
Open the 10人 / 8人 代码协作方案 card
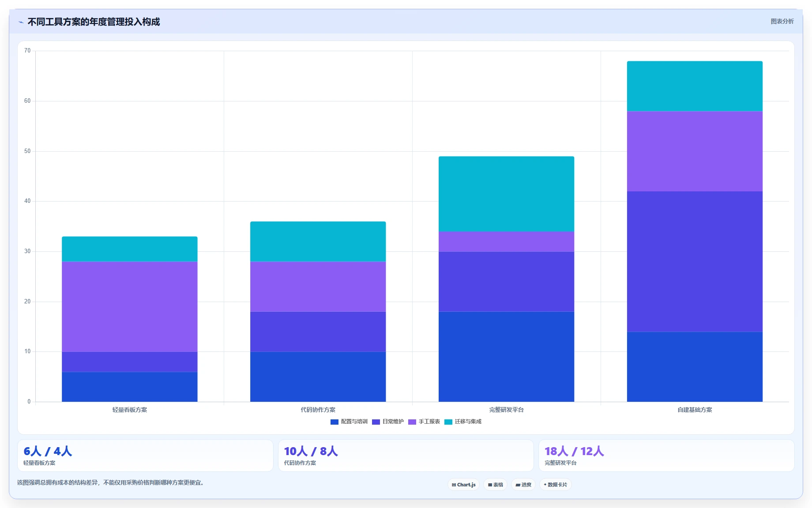tap(406, 456)
